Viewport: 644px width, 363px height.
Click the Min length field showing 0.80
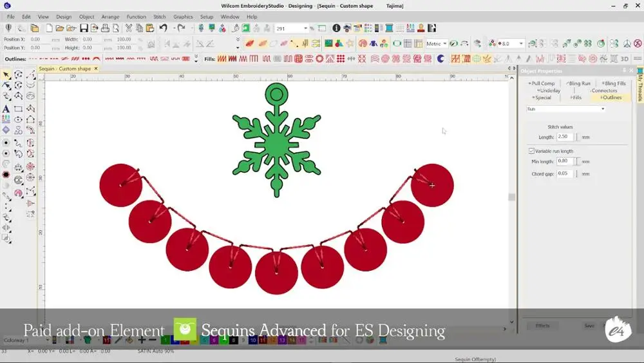pos(565,161)
